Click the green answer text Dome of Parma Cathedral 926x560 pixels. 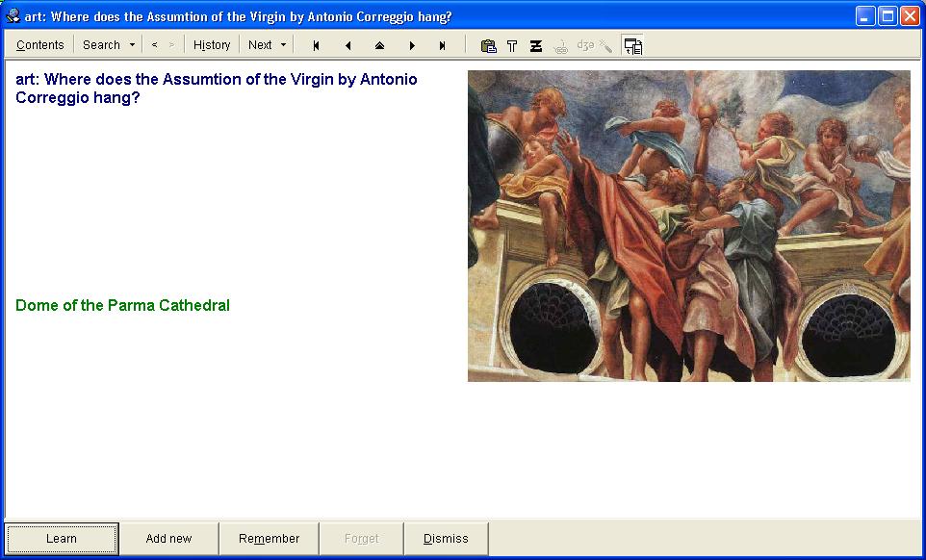123,306
